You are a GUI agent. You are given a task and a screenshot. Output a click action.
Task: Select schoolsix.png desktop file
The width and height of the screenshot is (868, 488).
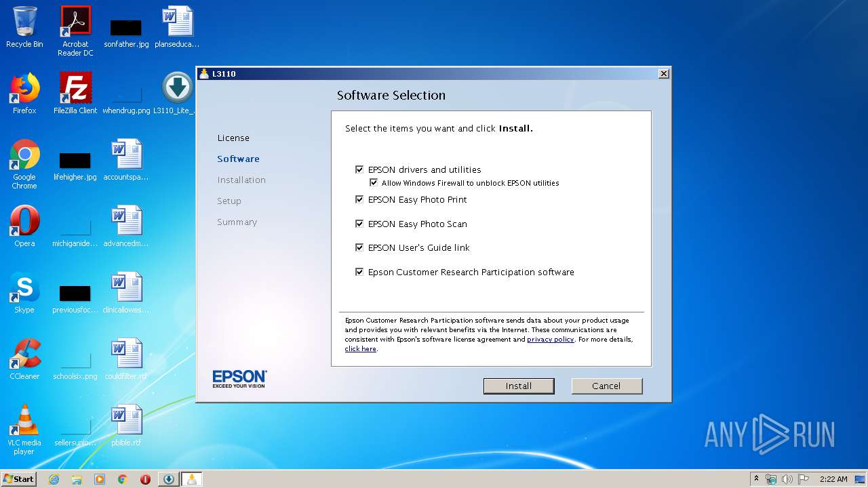[75, 365]
